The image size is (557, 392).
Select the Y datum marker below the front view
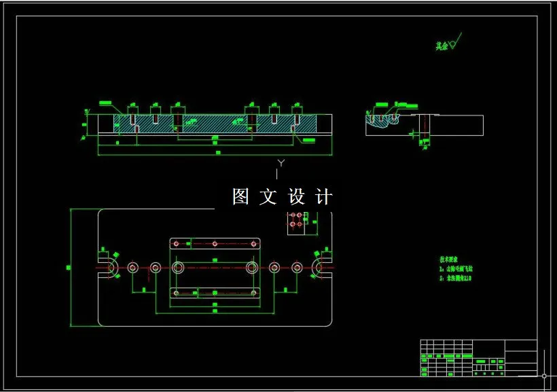281,163
